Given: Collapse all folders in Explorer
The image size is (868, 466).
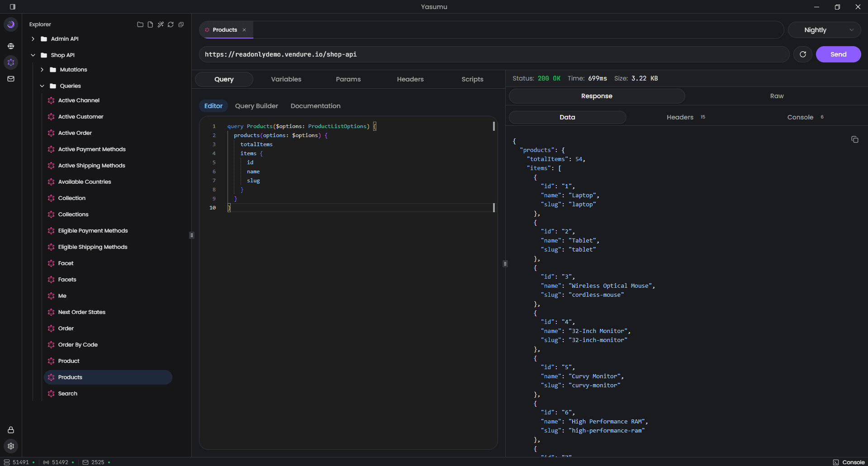Looking at the screenshot, I should click(x=181, y=24).
